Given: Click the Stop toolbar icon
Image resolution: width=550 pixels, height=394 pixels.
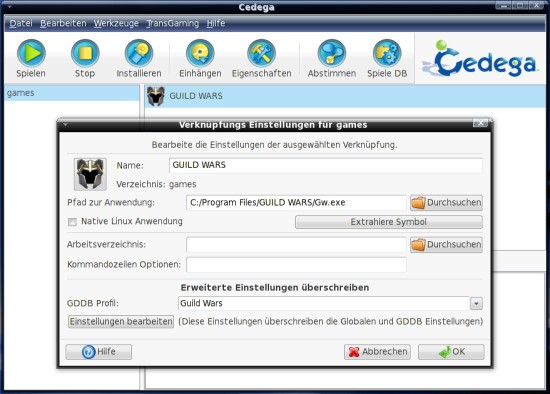Looking at the screenshot, I should [x=85, y=53].
